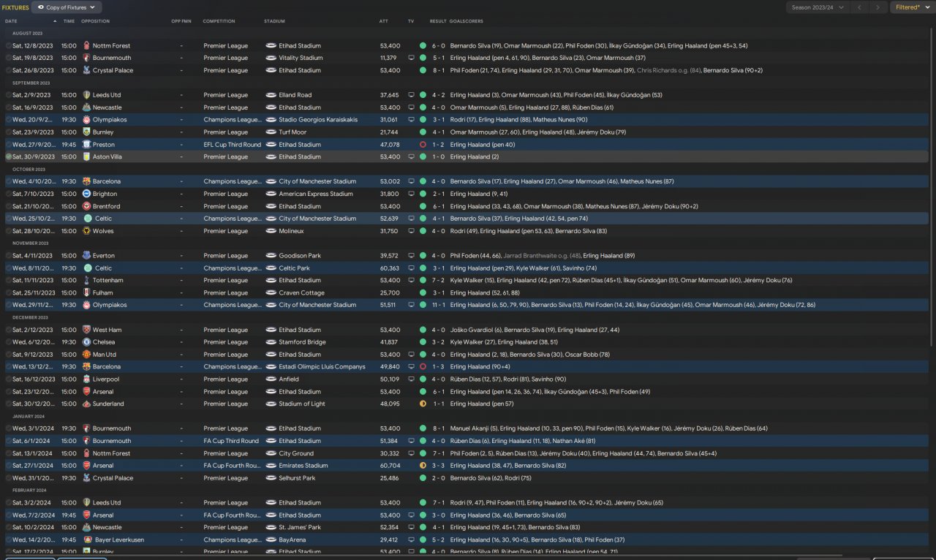Screen dimensions: 936x560
Task: Tick the selection circle on the Brighton row
Action: 9,194
